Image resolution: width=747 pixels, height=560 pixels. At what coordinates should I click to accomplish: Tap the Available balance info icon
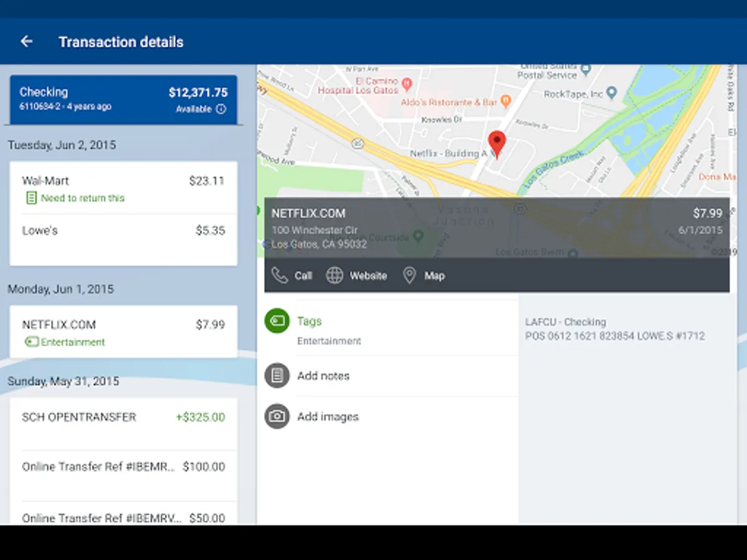coord(221,109)
